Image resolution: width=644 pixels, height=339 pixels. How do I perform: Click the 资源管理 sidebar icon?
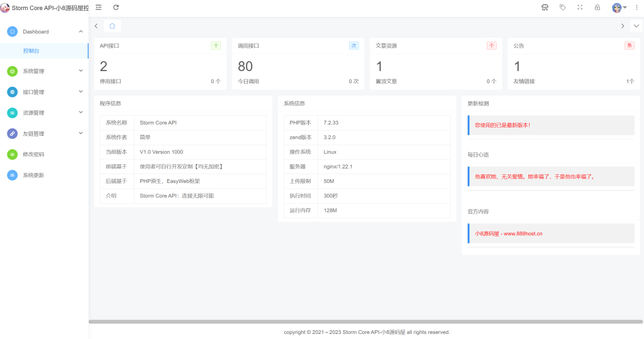(x=13, y=113)
